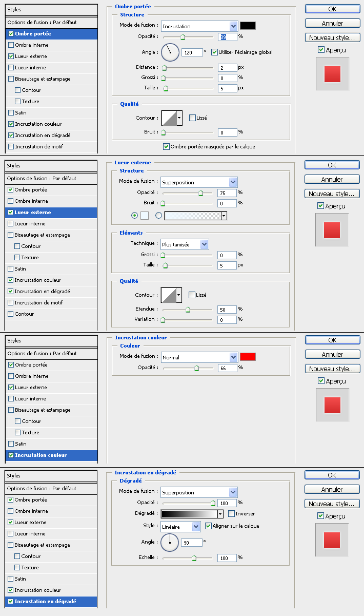Viewport: 364px width, 616px height.
Task: Select the highlighted 'Lueur externe' style entry
Action: pos(51,213)
